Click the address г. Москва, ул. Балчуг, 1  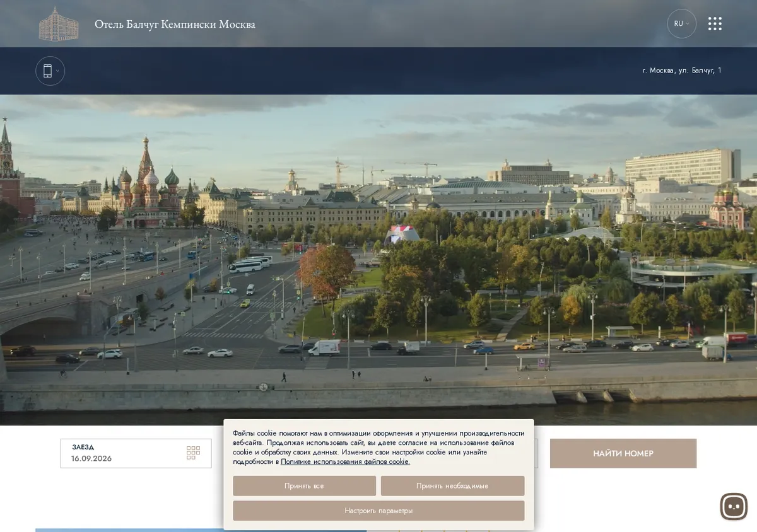(x=682, y=71)
